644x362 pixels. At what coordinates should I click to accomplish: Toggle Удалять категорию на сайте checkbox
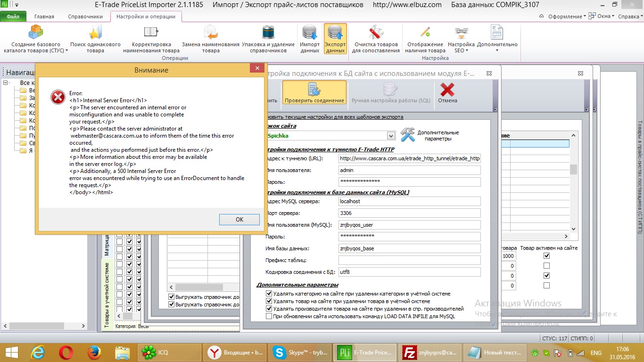click(x=269, y=294)
